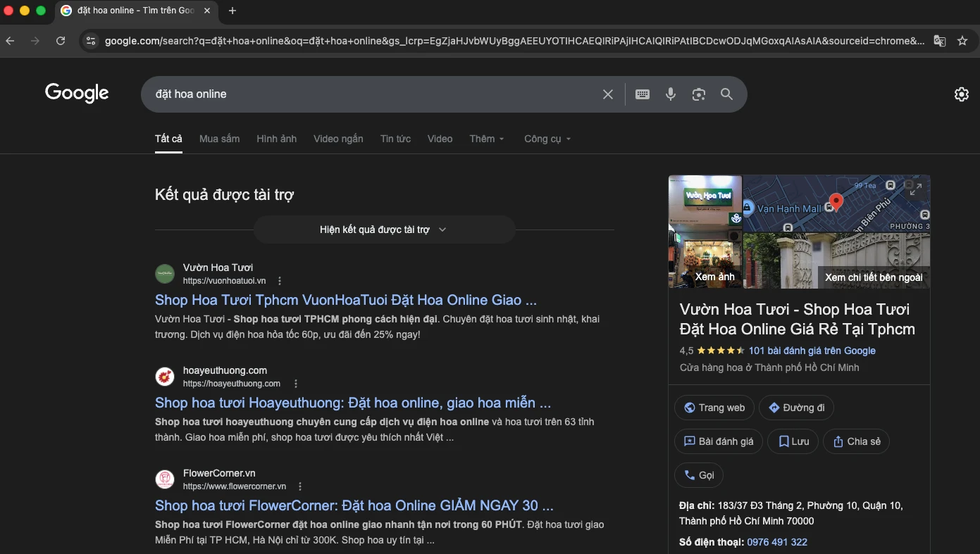Click the https://vuonhoatuoi.vn URL text
This screenshot has width=980, height=554.
(x=225, y=281)
